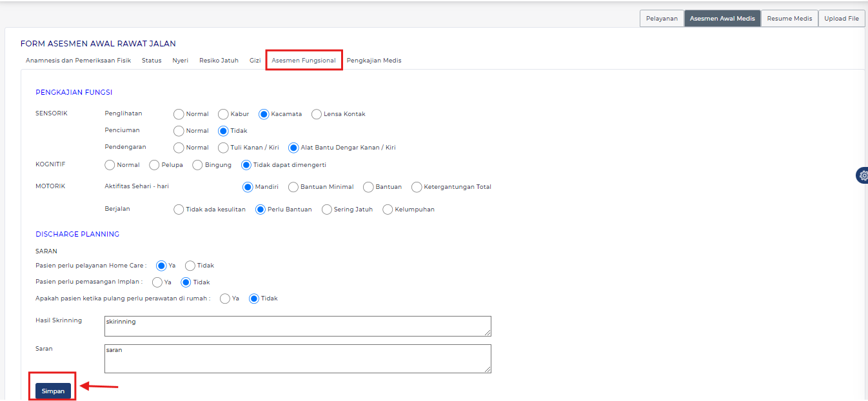The height and width of the screenshot is (401, 868).
Task: Open the Nyeri sub-tab
Action: 180,61
